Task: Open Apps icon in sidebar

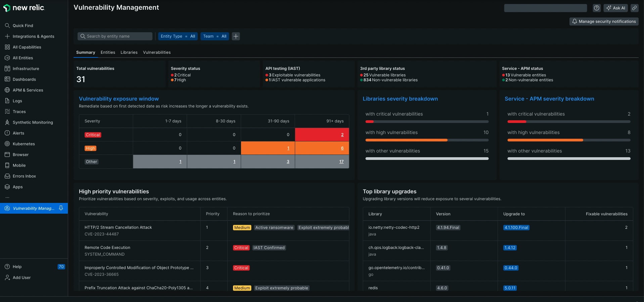Action: (x=7, y=187)
